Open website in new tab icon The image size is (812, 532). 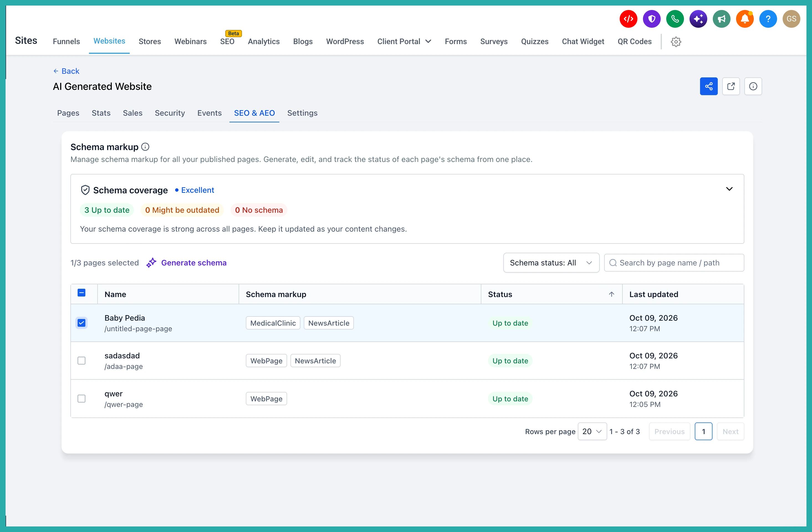click(731, 86)
